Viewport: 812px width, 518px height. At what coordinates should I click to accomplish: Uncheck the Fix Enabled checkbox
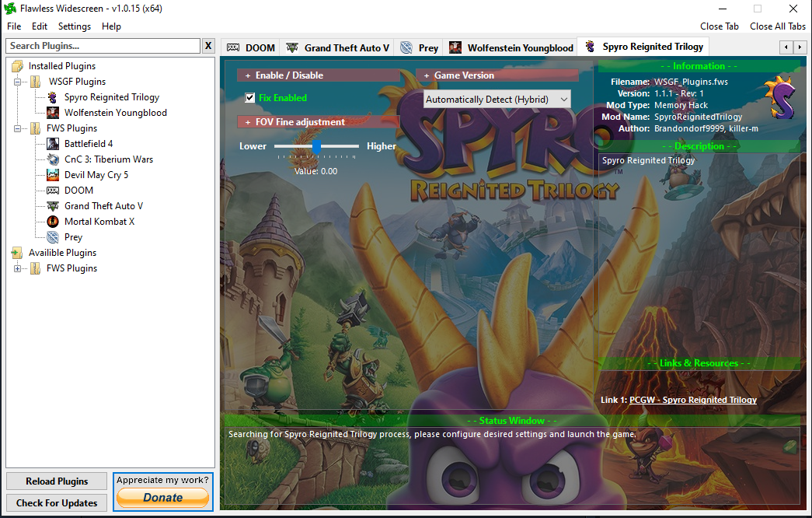tap(250, 97)
